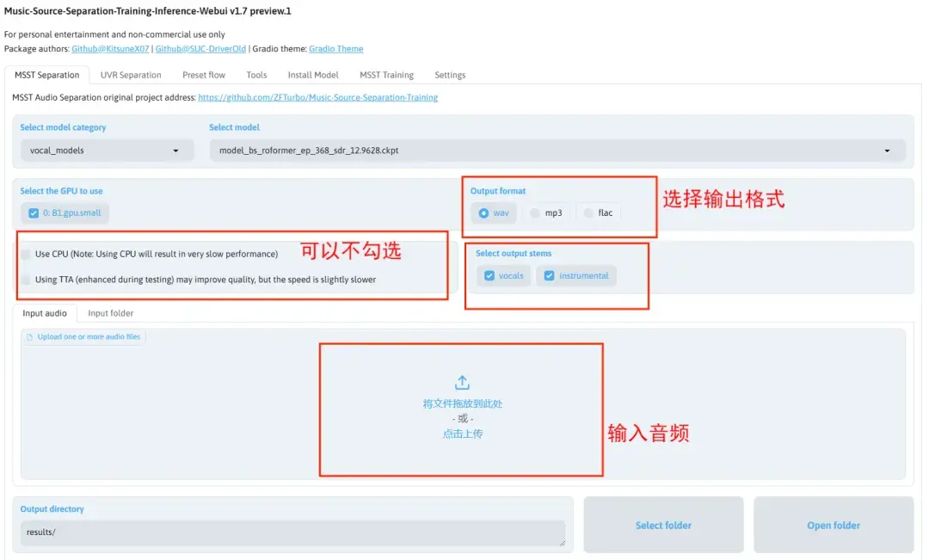Open the vocal_models category dropdown
Screen dimensions: 929x560
107,150
